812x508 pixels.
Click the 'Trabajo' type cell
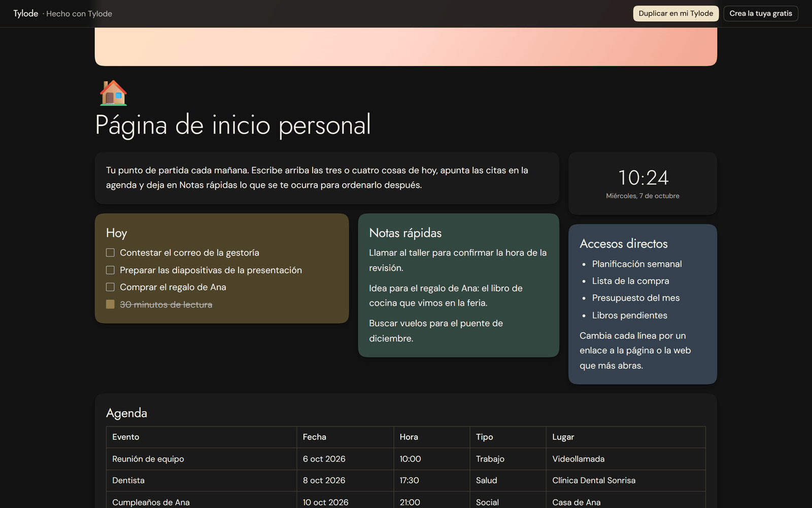click(508, 459)
